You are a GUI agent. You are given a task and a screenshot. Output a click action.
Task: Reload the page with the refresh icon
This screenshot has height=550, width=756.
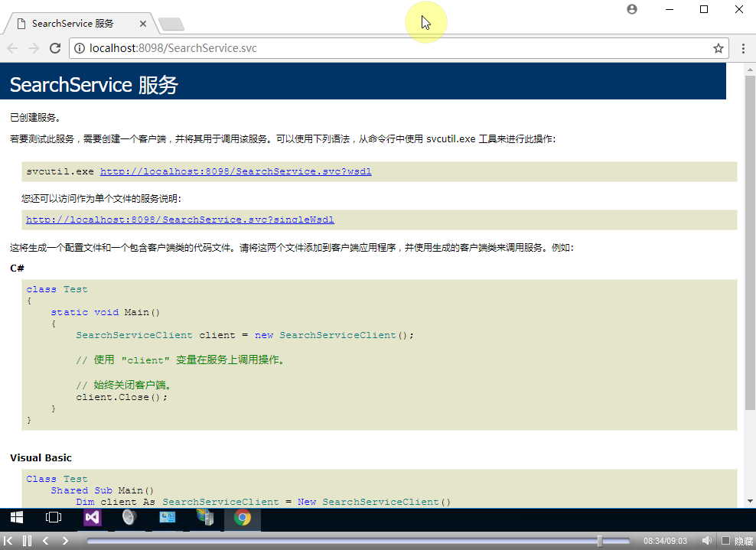(55, 48)
